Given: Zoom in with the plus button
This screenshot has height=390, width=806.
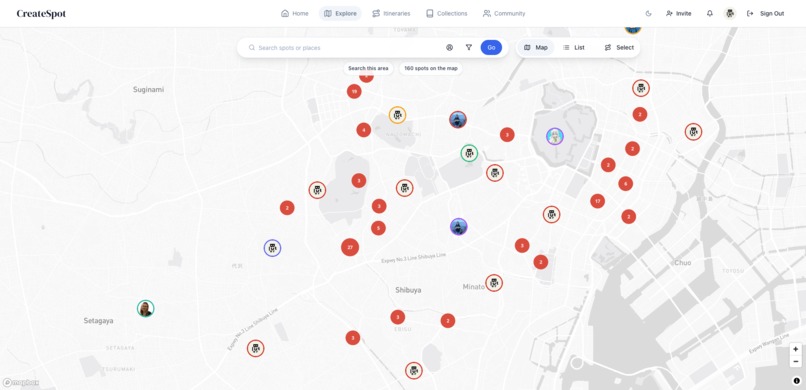Looking at the screenshot, I should [x=796, y=349].
